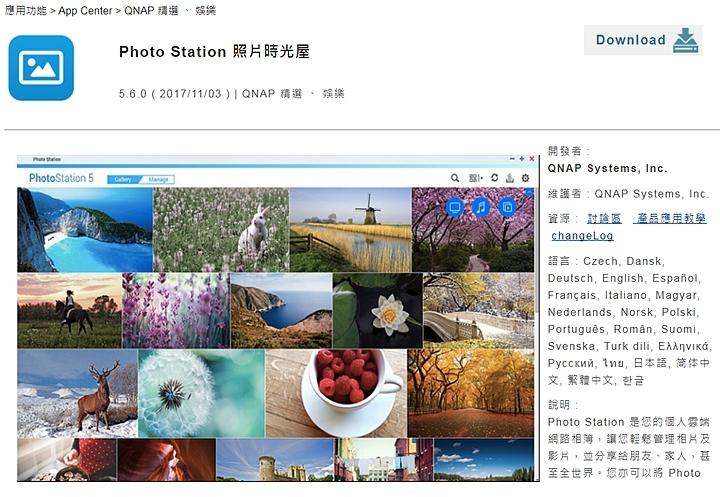Image resolution: width=720 pixels, height=497 pixels.
Task: Click the upload icon in PhotoStation toolbar
Action: [x=510, y=178]
